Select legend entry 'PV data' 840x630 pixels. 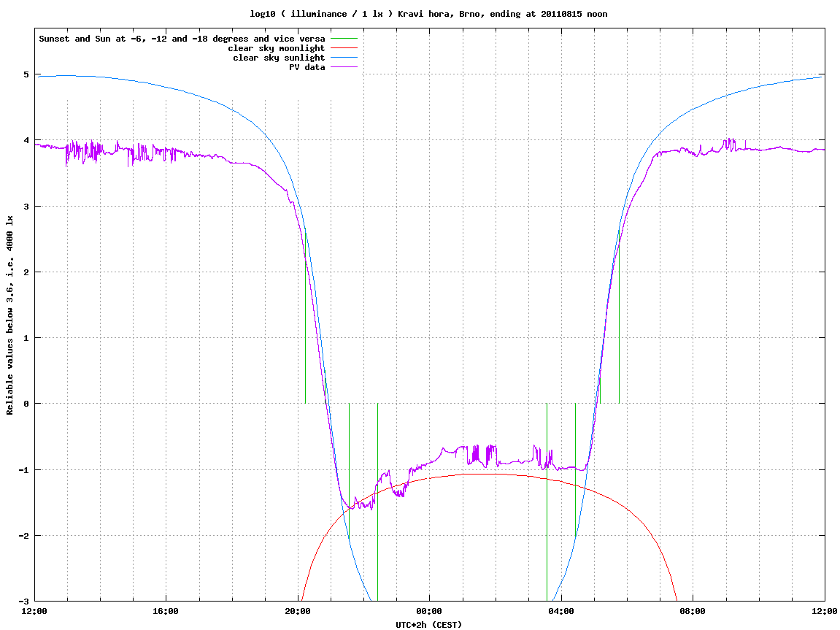(307, 67)
